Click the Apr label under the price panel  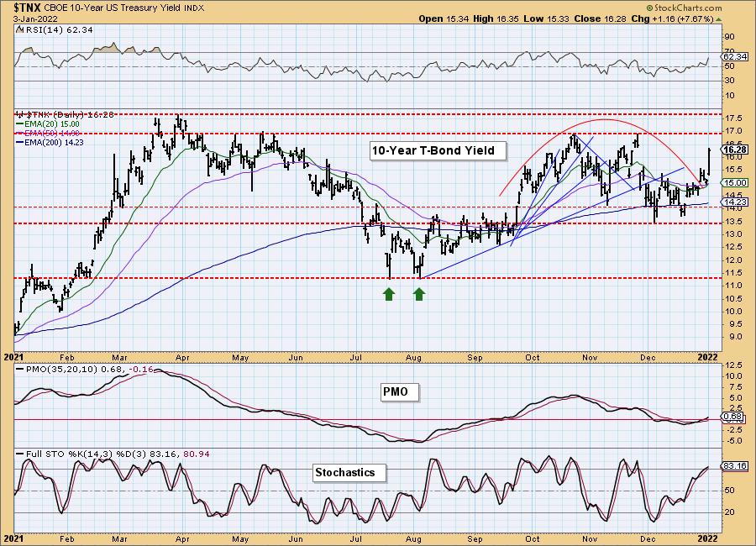click(x=182, y=358)
